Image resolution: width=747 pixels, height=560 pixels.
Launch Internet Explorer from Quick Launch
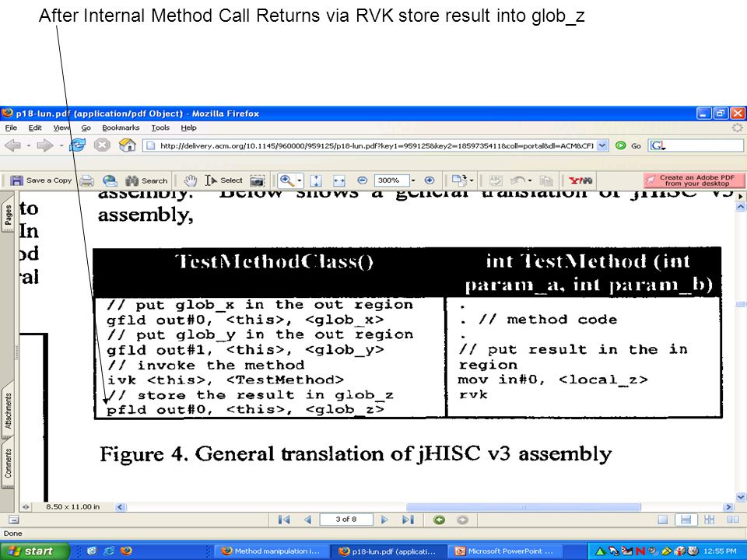109,551
